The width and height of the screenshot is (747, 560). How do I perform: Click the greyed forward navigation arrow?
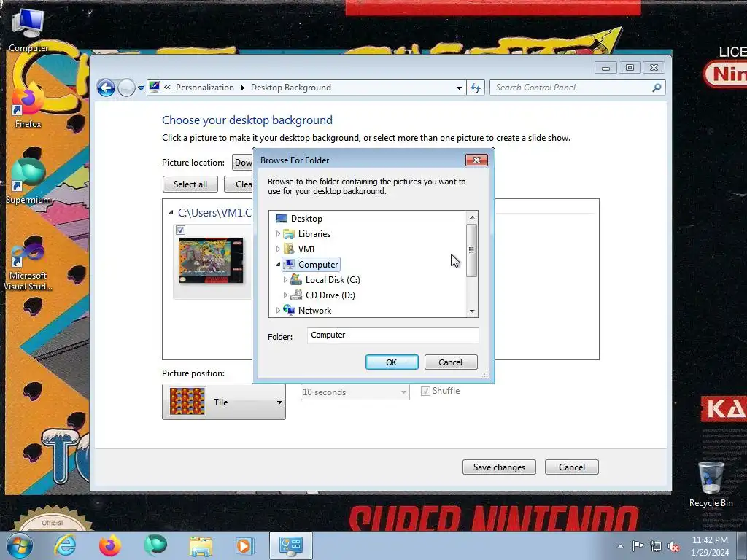point(126,87)
